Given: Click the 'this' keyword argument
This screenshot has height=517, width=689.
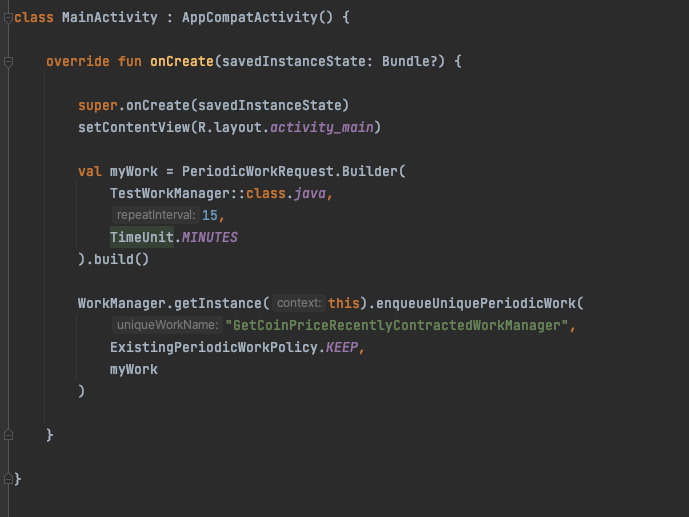Looking at the screenshot, I should tap(344, 303).
